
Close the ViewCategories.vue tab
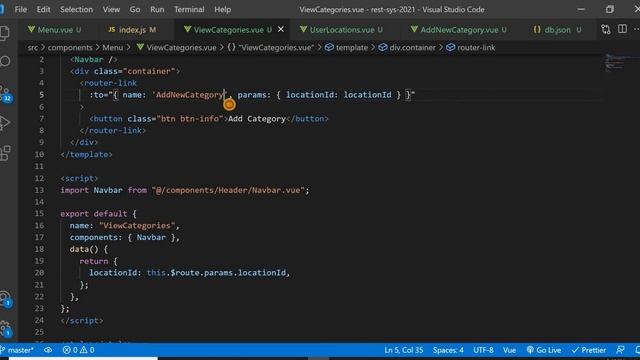281,29
